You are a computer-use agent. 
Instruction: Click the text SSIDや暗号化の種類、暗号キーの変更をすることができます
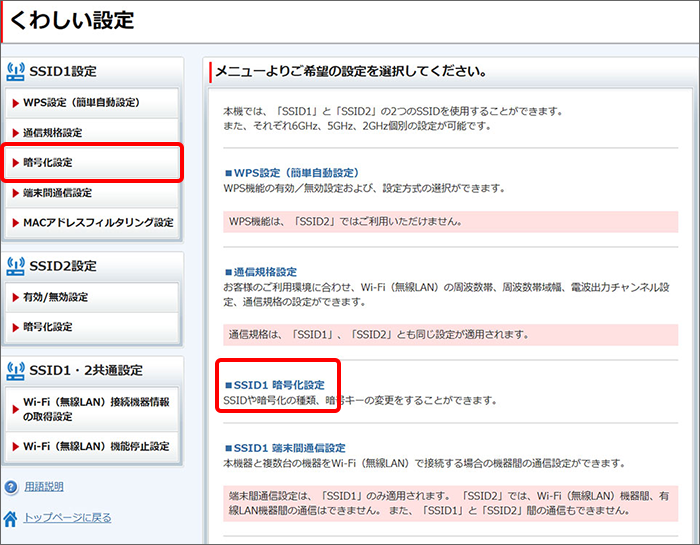pos(360,400)
